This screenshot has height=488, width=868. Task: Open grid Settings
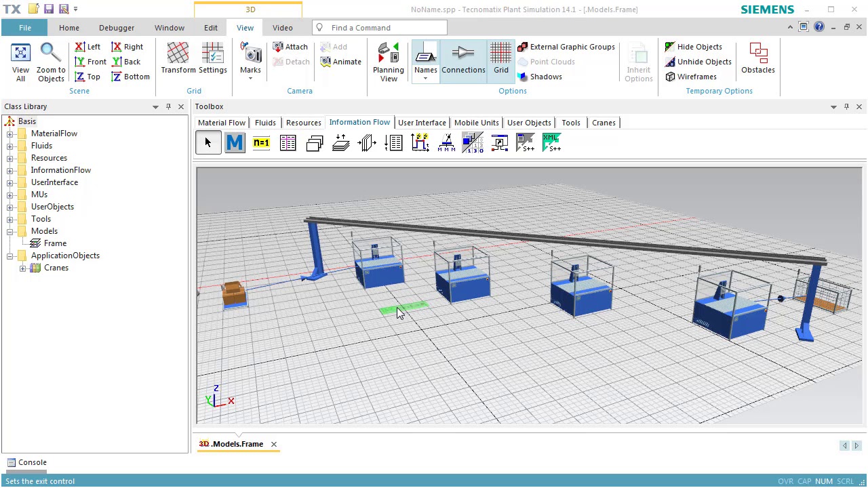tap(213, 59)
